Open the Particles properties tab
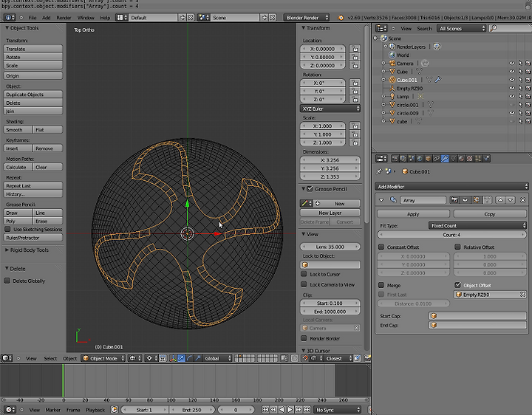 (x=478, y=158)
